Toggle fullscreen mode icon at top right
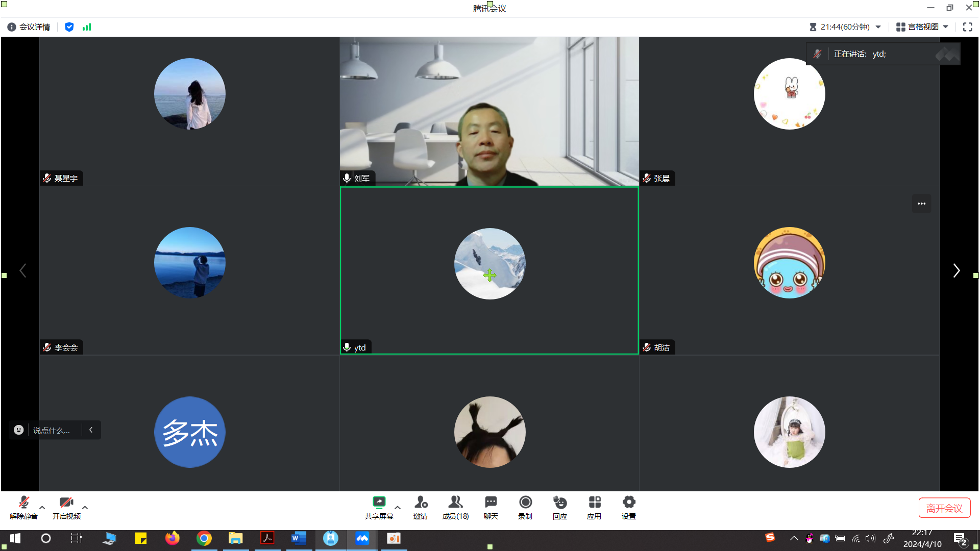This screenshot has height=551, width=980. coord(967,27)
